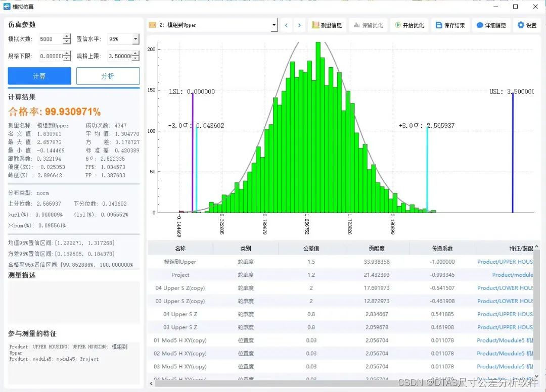This screenshot has height=392, width=546.
Task: Click the 规格下限 lower limit field
Action: click(51, 56)
